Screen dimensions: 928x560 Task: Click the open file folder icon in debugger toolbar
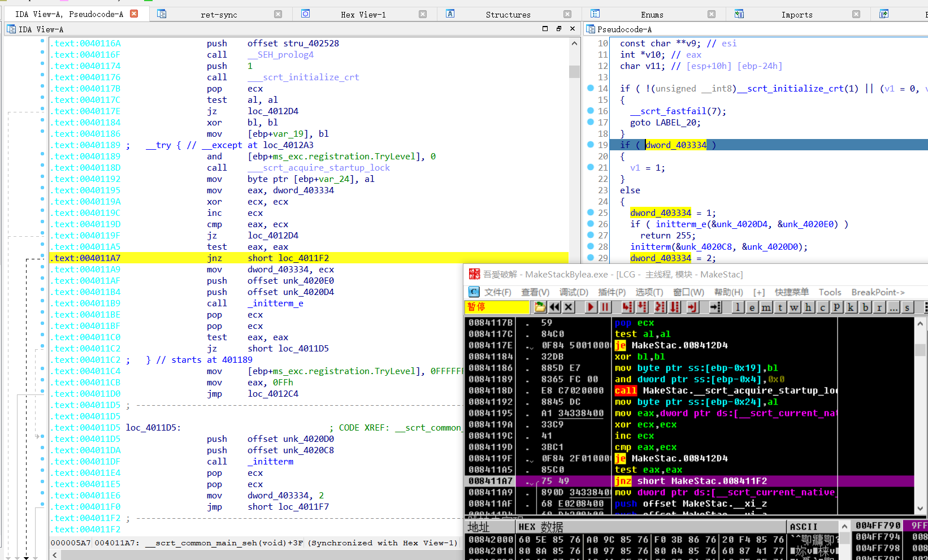click(540, 307)
